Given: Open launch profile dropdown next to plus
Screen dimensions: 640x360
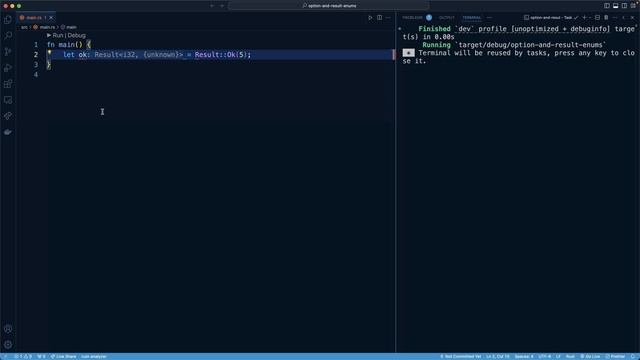Looking at the screenshot, I should 590,18.
